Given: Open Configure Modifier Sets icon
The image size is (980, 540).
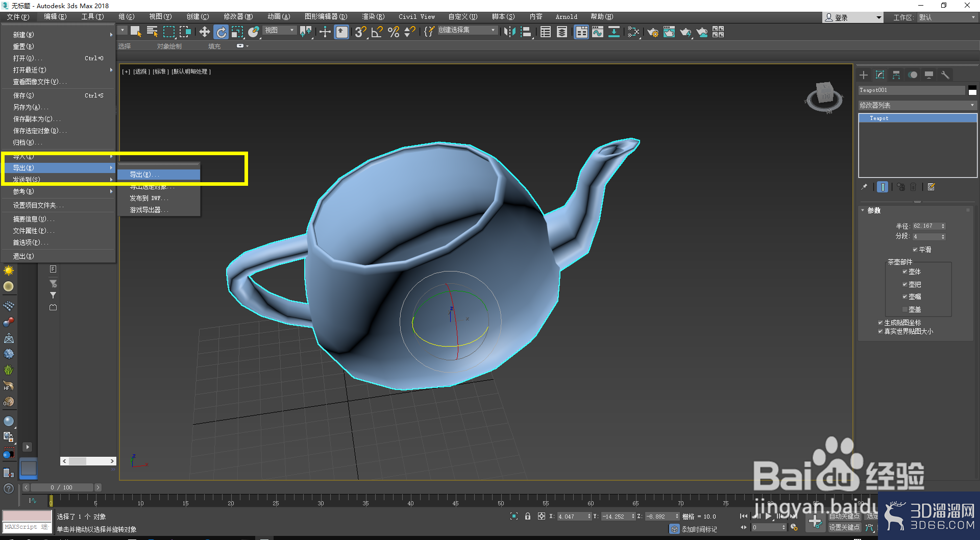Looking at the screenshot, I should tap(932, 187).
